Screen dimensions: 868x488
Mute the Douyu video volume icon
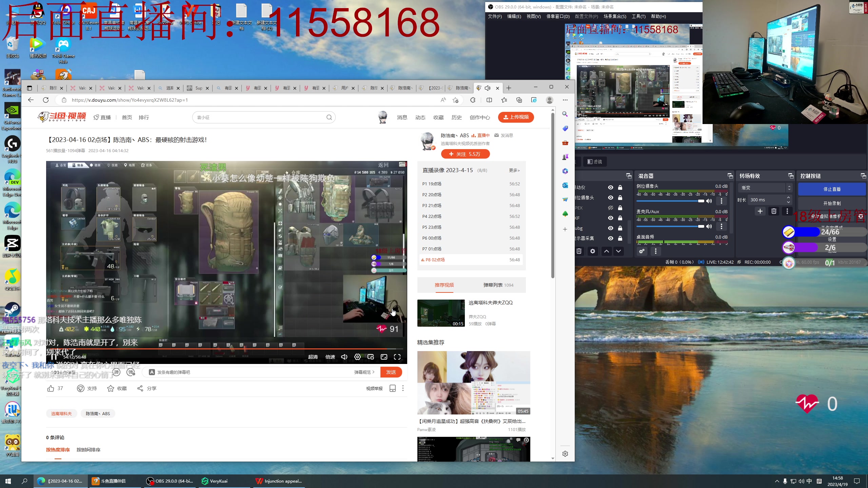(344, 357)
